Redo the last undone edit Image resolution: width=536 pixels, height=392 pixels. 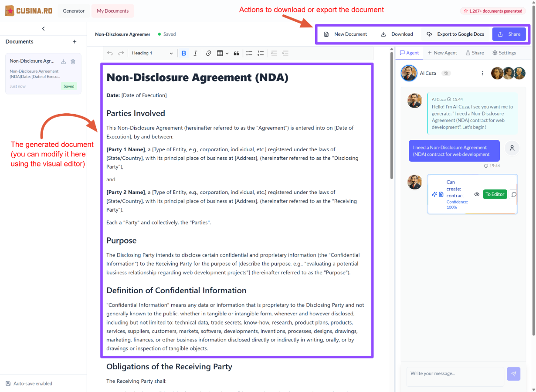click(121, 53)
